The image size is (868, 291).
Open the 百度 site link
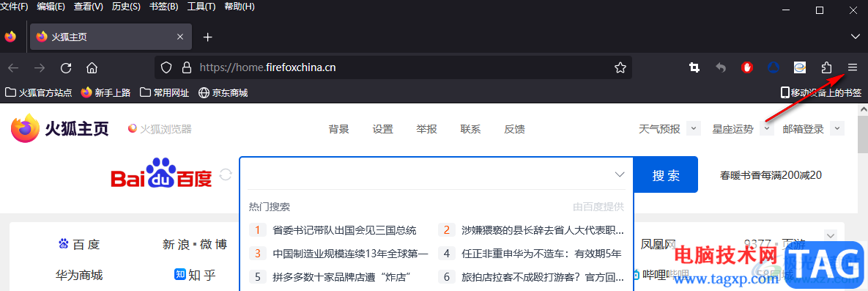(79, 244)
